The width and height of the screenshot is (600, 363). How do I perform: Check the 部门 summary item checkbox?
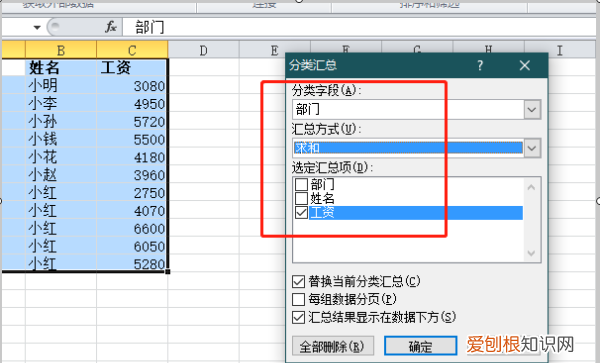coord(301,184)
